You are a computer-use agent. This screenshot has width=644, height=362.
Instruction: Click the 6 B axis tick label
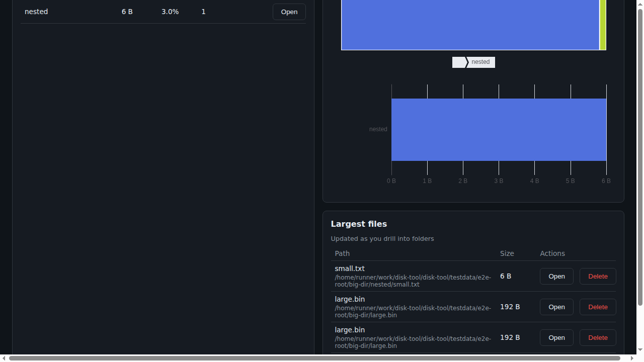pyautogui.click(x=606, y=181)
